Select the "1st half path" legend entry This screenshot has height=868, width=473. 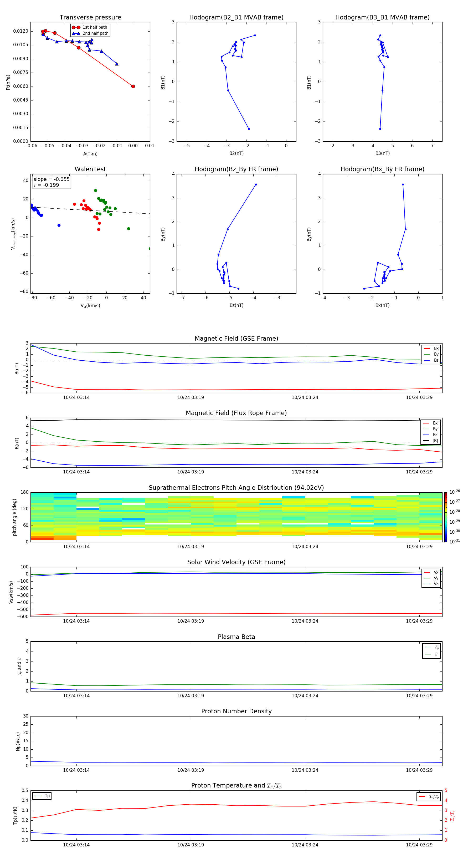point(90,27)
